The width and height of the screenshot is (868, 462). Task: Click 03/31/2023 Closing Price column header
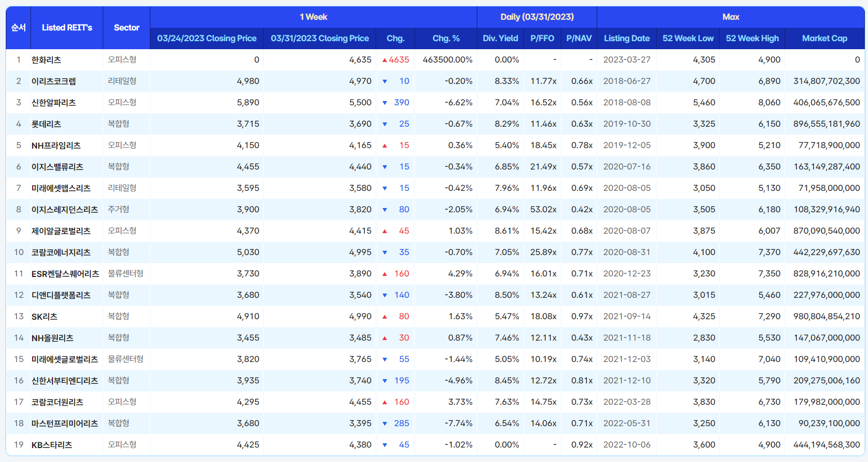pyautogui.click(x=319, y=38)
